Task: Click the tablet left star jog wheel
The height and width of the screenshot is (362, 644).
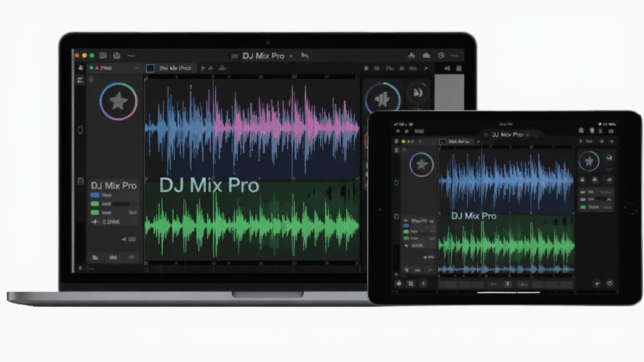Action: click(x=421, y=165)
